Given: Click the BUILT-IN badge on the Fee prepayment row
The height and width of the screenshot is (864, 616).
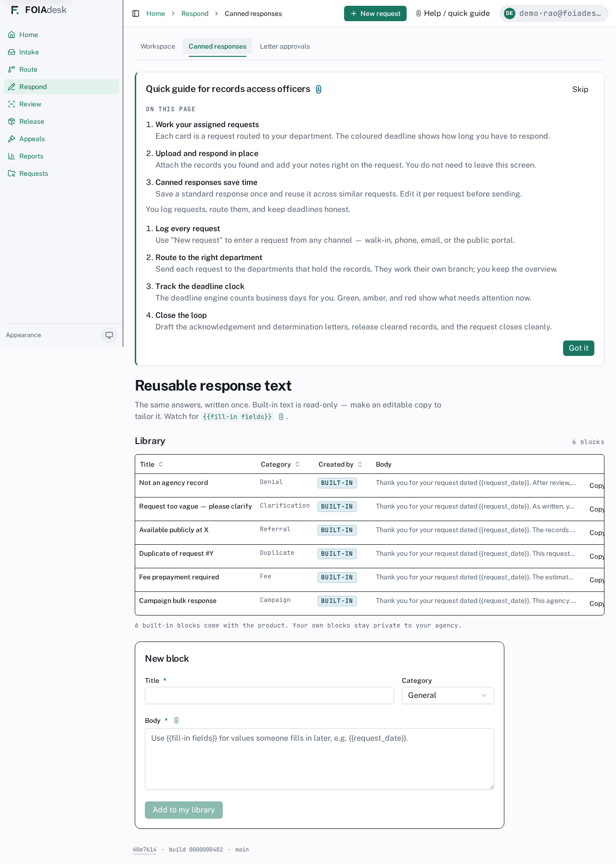Looking at the screenshot, I should click(x=337, y=577).
